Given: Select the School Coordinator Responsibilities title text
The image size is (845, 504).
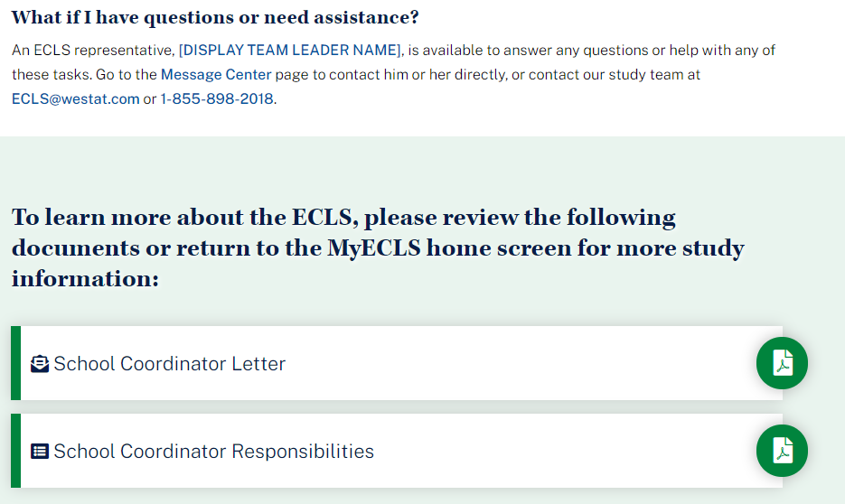Looking at the screenshot, I should coord(213,452).
